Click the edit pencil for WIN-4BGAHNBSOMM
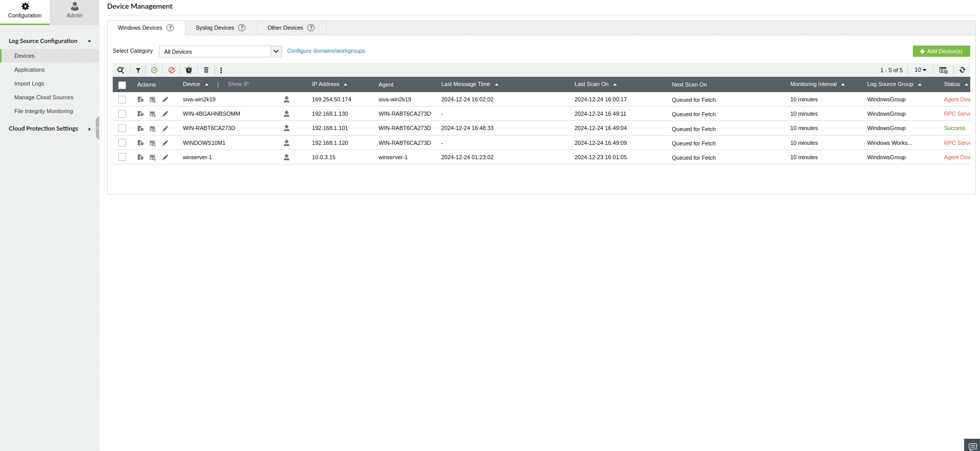 [165, 114]
